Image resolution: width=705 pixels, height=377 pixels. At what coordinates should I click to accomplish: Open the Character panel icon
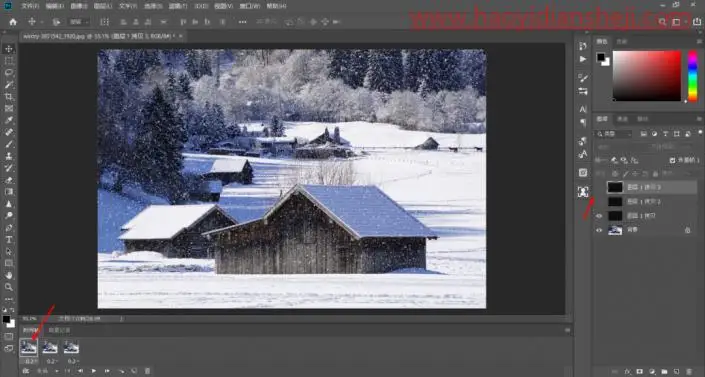point(583,109)
